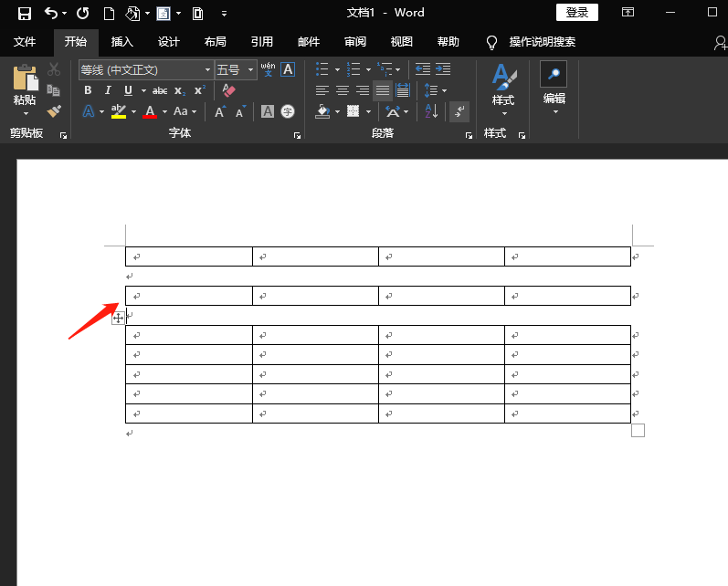This screenshot has height=586, width=728.
Task: Open the clipboard pane launcher in 剪贴板 group
Action: click(63, 135)
